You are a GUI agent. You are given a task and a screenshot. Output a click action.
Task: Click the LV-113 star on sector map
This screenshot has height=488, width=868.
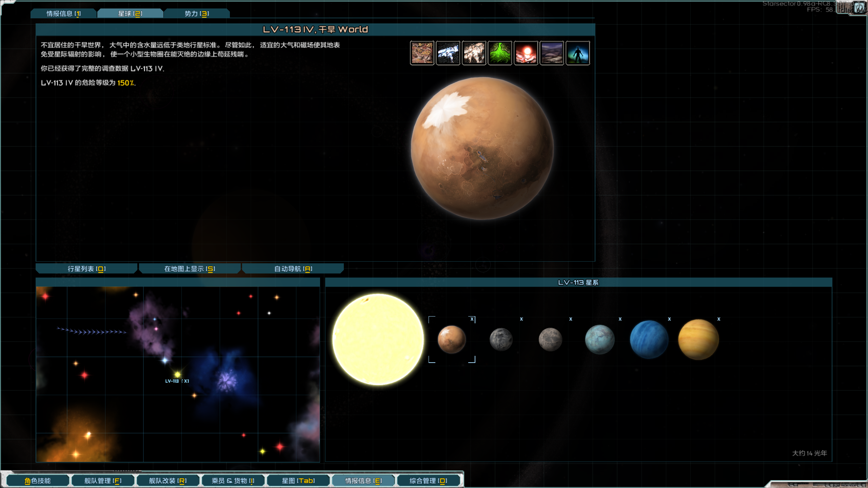coord(177,374)
